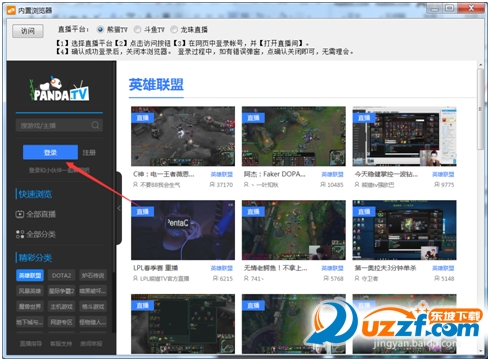Viewport: 490px width, 361px height.
Task: Select the 英雄联盟 category tag in sidebar
Action: 30,275
